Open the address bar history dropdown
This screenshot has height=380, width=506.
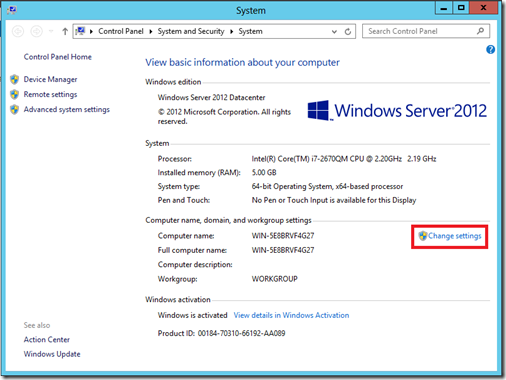point(334,31)
